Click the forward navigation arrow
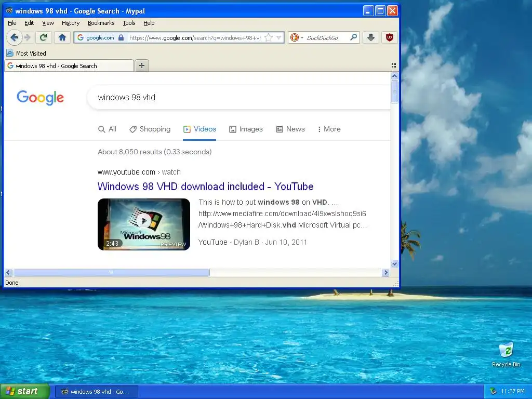The image size is (532, 399). click(28, 37)
